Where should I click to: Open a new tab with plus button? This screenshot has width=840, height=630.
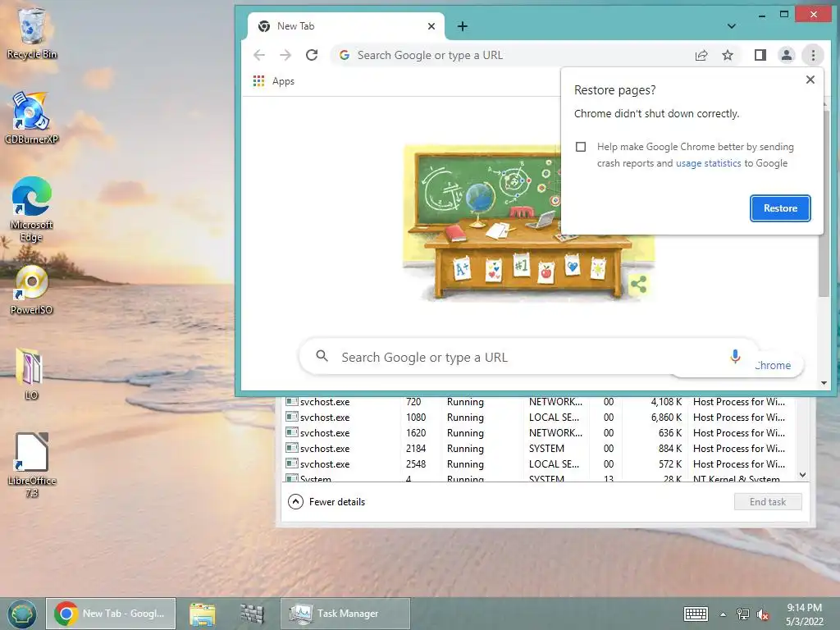point(463,26)
